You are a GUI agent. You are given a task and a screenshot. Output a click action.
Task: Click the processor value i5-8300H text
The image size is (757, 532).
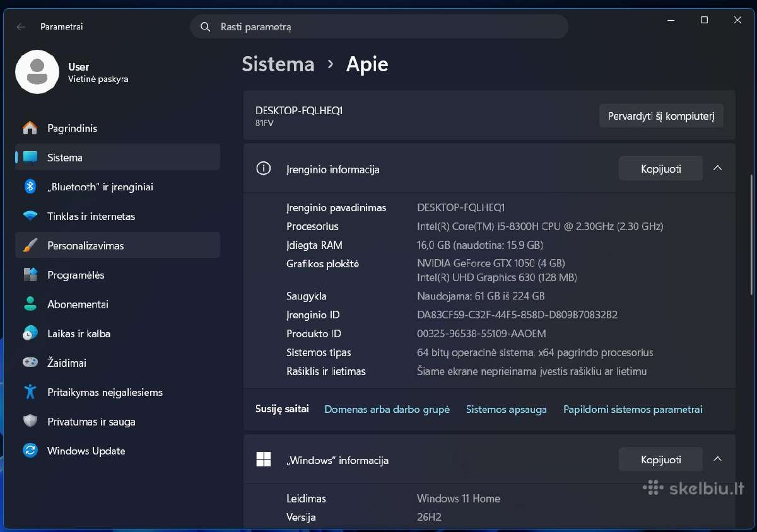click(540, 226)
